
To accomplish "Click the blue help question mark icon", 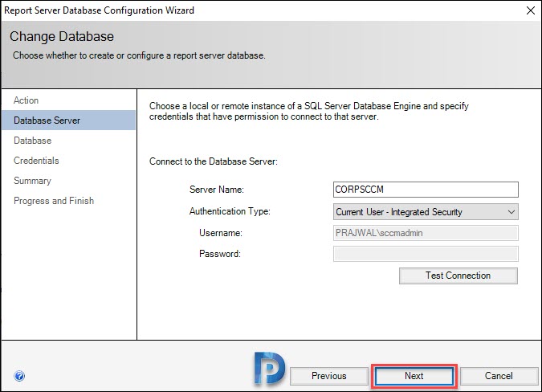I will (19, 376).
